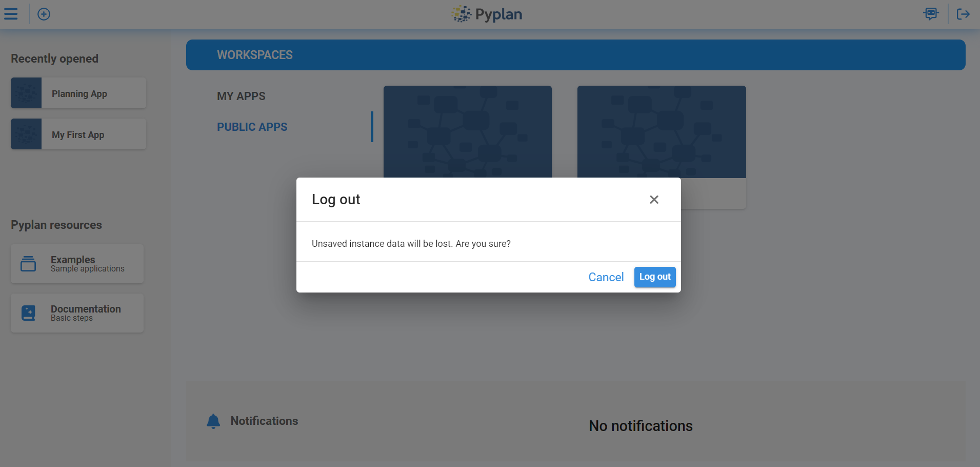Open the chat assistant icon in header

point(931,14)
